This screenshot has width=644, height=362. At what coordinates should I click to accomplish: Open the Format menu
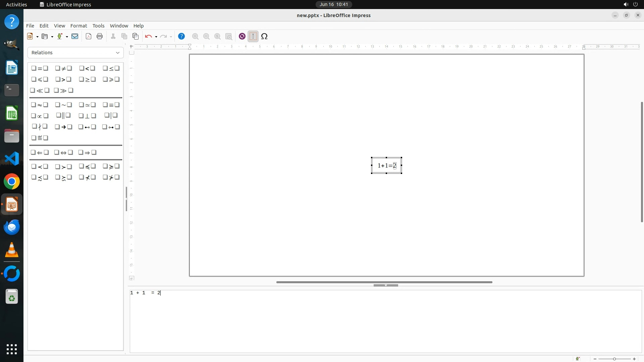tap(78, 26)
